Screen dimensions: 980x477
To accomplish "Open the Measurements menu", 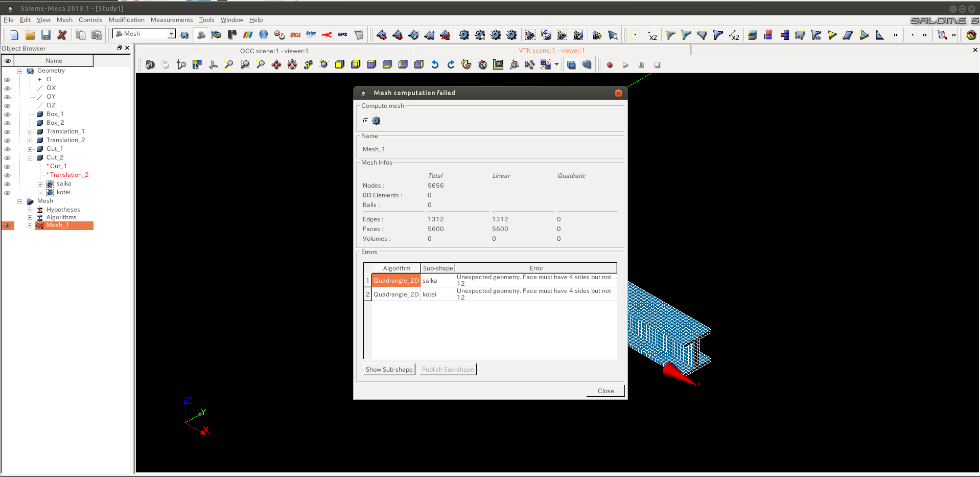I will point(172,20).
